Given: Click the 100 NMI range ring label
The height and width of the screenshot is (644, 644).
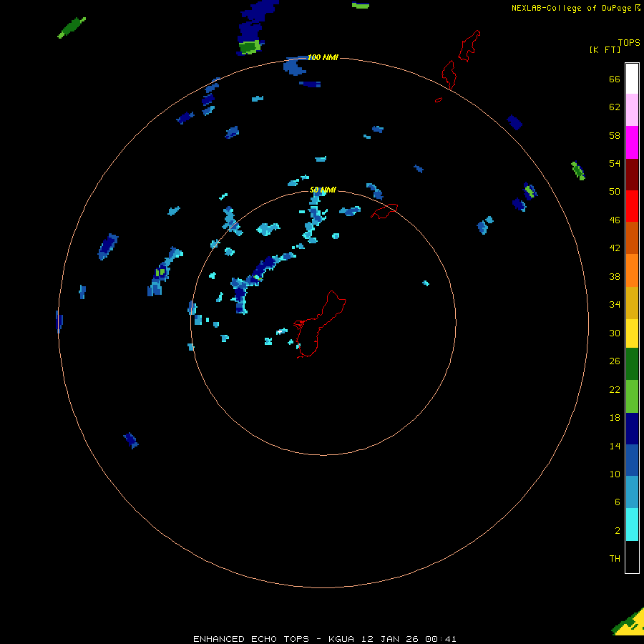Looking at the screenshot, I should 323,57.
